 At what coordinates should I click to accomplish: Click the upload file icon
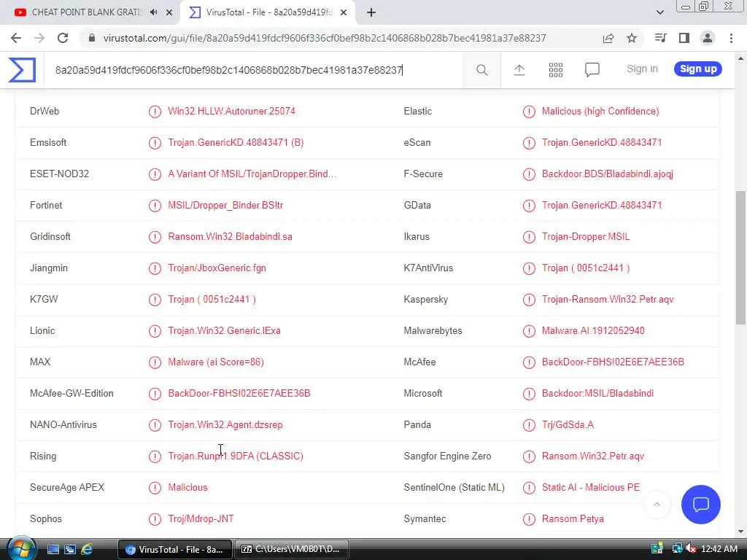tap(519, 70)
